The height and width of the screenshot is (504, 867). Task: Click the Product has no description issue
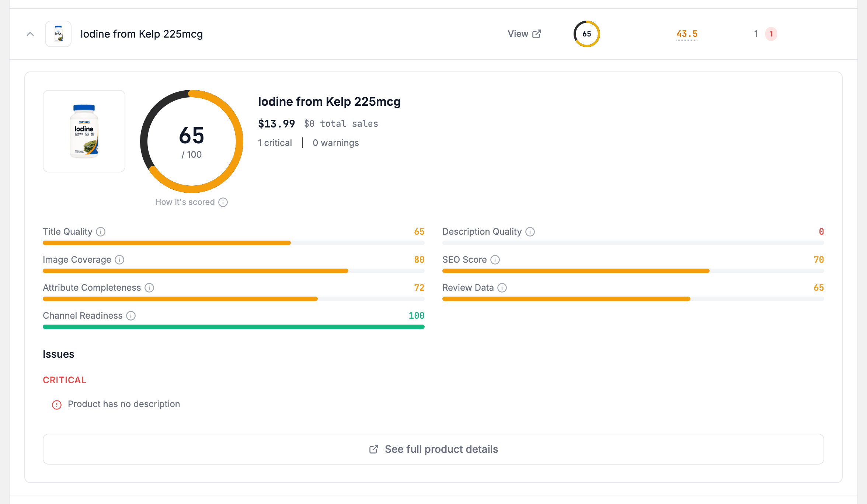[124, 404]
